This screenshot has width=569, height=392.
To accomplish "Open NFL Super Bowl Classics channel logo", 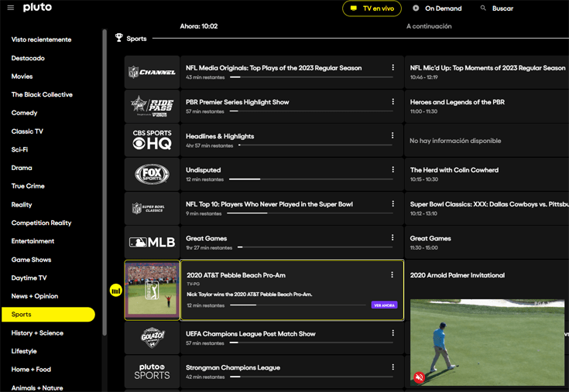I will pyautogui.click(x=152, y=208).
